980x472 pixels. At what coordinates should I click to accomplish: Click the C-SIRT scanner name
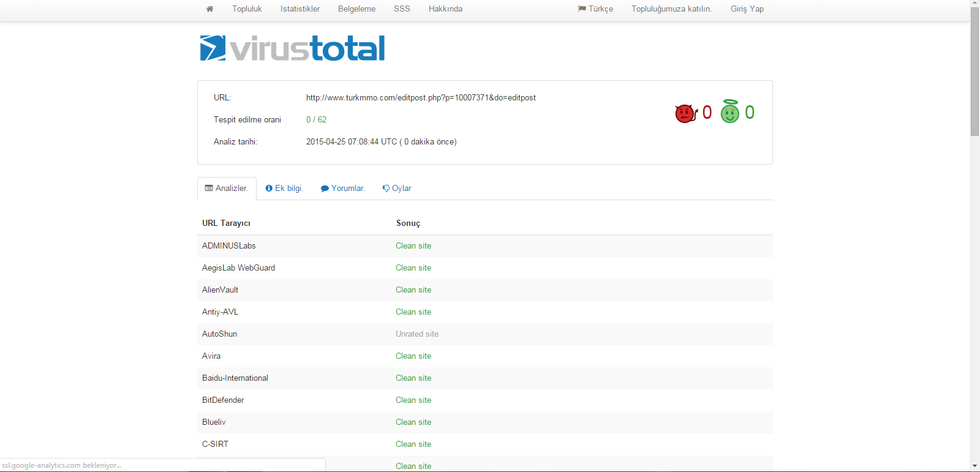pos(215,444)
